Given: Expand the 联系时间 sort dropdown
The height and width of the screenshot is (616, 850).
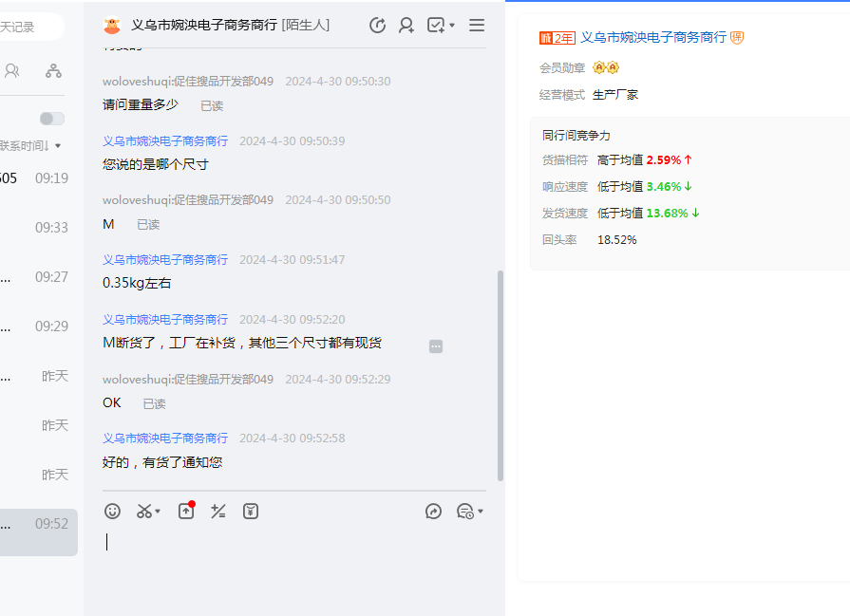Looking at the screenshot, I should click(x=58, y=146).
